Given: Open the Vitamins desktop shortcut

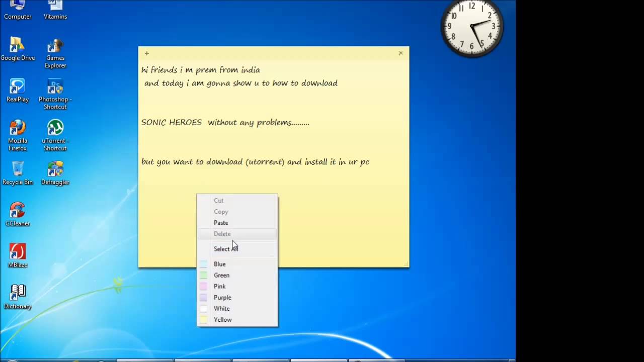Looking at the screenshot, I should click(55, 9).
